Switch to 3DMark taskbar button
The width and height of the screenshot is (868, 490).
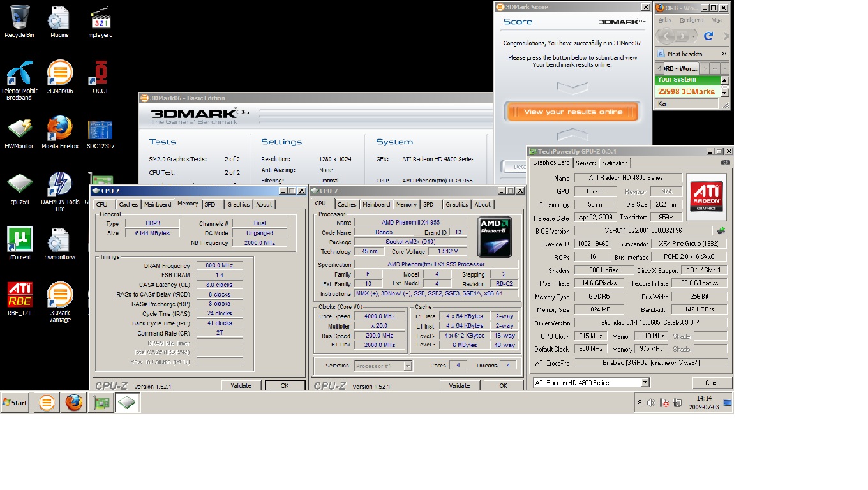pos(46,403)
